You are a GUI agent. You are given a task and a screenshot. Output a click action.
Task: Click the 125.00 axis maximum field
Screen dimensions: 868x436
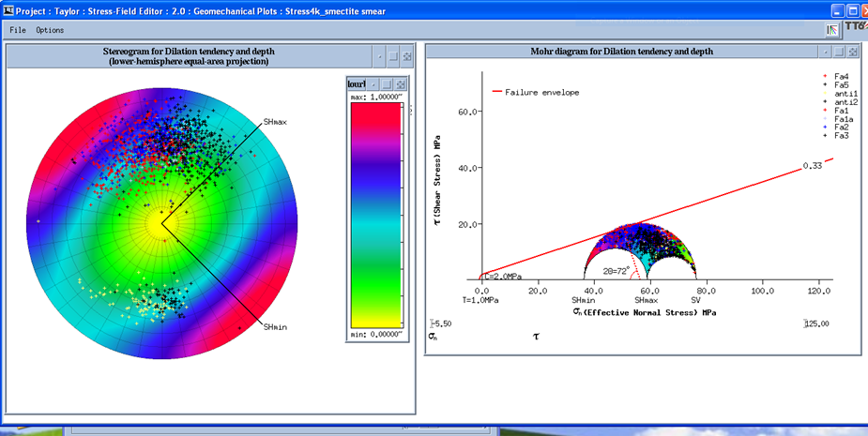point(816,323)
